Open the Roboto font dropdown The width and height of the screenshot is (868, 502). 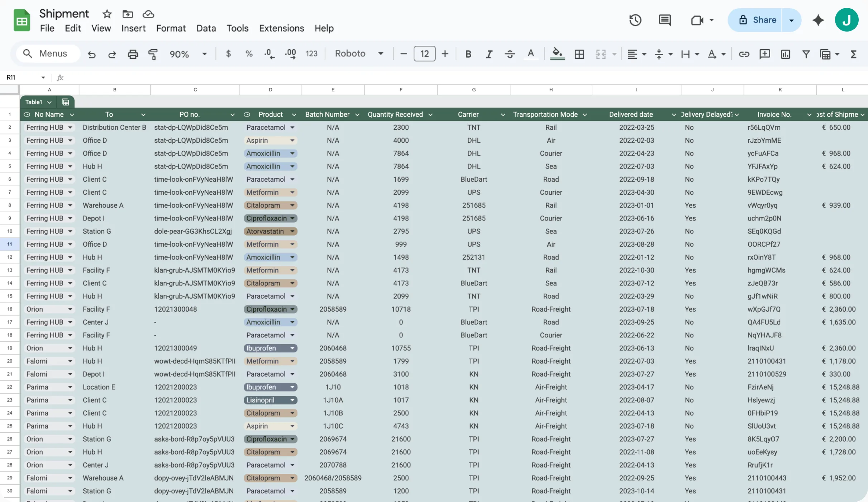coord(359,54)
